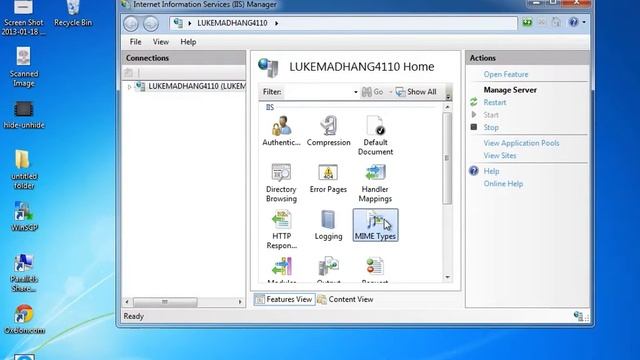This screenshot has height=360, width=640.
Task: Click the Go filter button
Action: point(373,92)
